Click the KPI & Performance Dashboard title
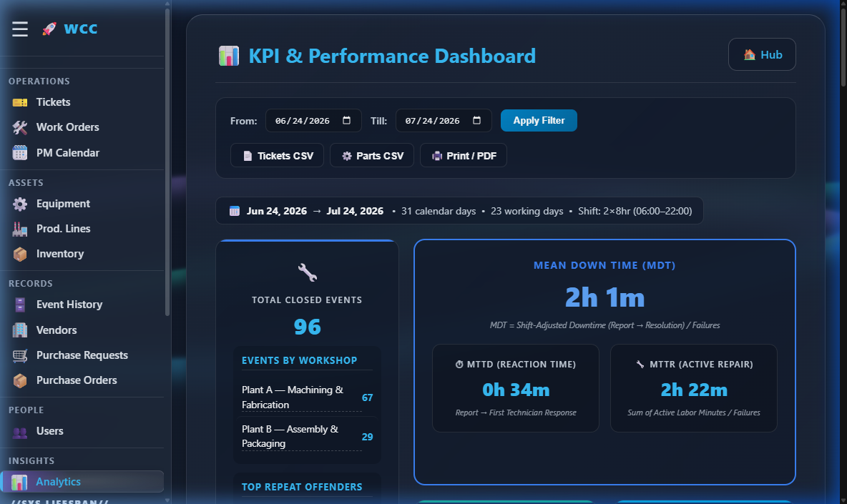This screenshot has width=847, height=504. 392,56
